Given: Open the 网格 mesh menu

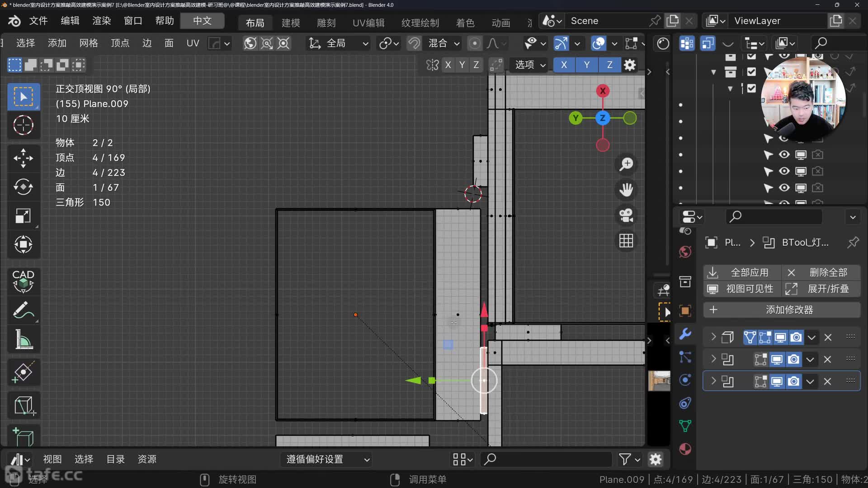Looking at the screenshot, I should tap(88, 43).
